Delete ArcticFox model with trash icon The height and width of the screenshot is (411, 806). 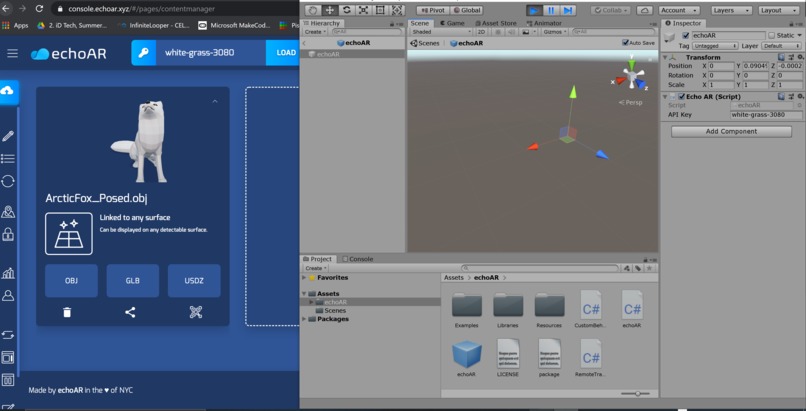click(x=67, y=312)
